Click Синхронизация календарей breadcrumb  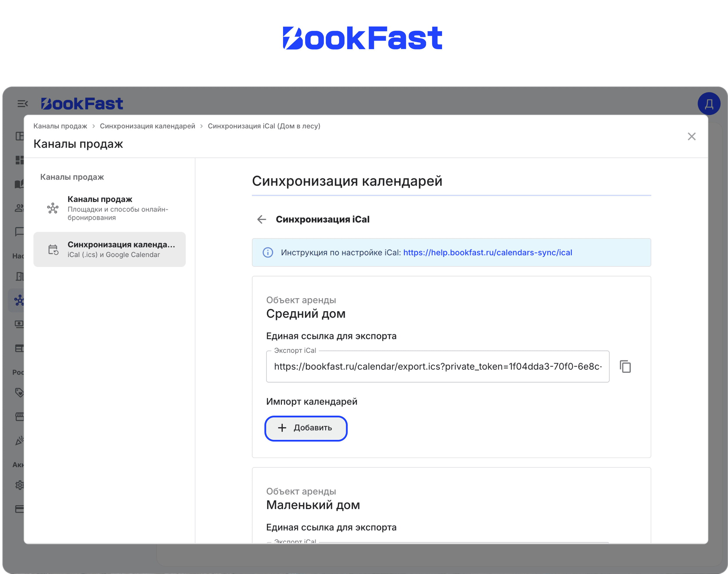pyautogui.click(x=147, y=126)
